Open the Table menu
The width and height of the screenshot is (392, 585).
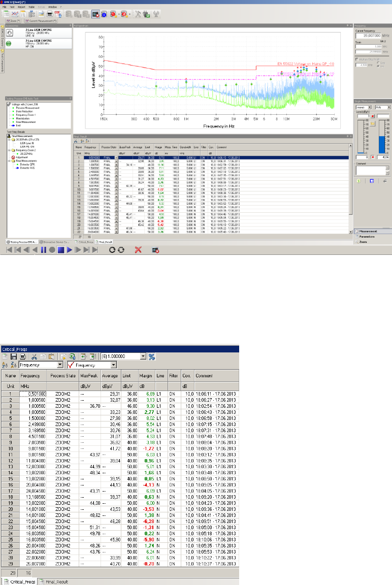click(x=31, y=7)
